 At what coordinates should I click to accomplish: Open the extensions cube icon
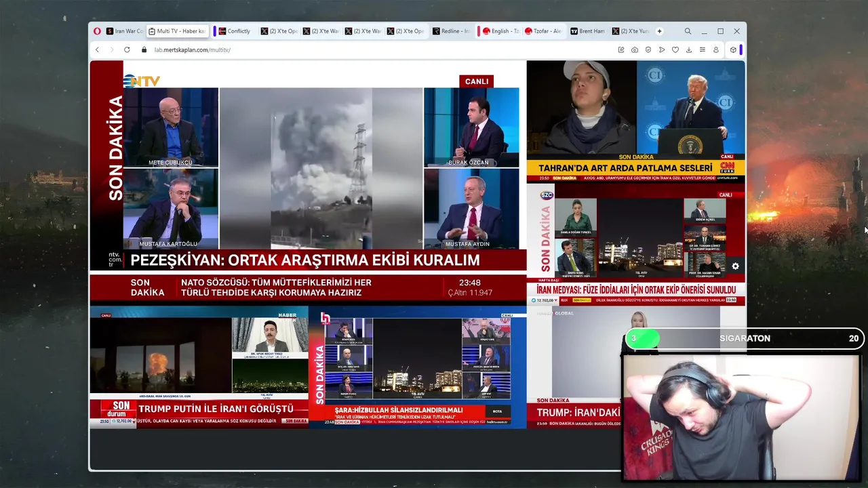[733, 49]
